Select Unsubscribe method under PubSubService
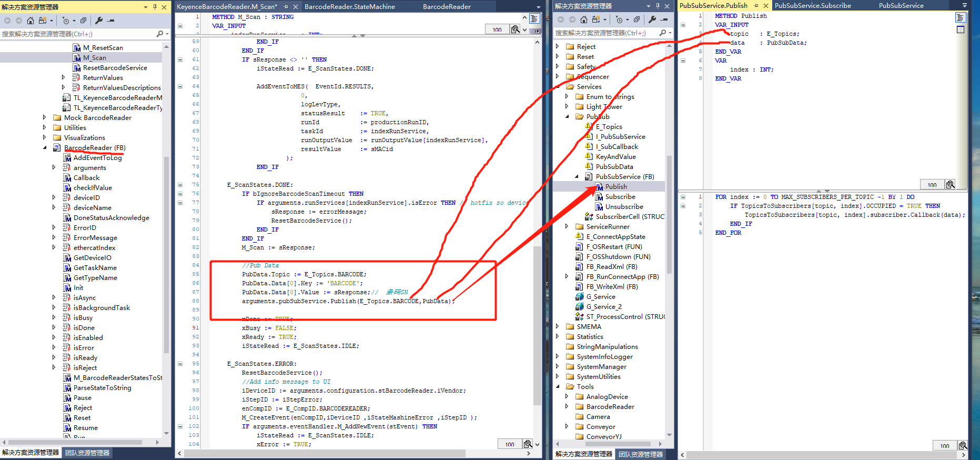 [x=624, y=207]
